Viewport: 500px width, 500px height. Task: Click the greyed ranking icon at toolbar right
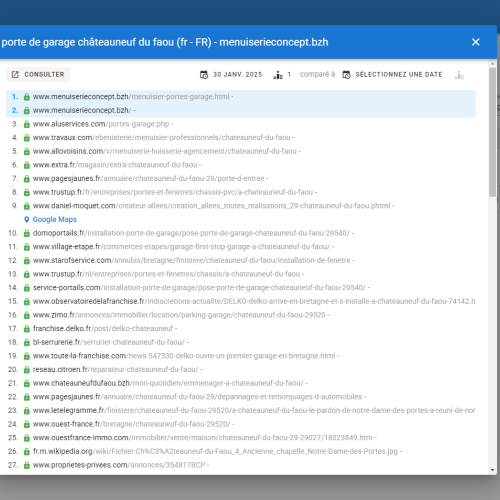tap(459, 75)
